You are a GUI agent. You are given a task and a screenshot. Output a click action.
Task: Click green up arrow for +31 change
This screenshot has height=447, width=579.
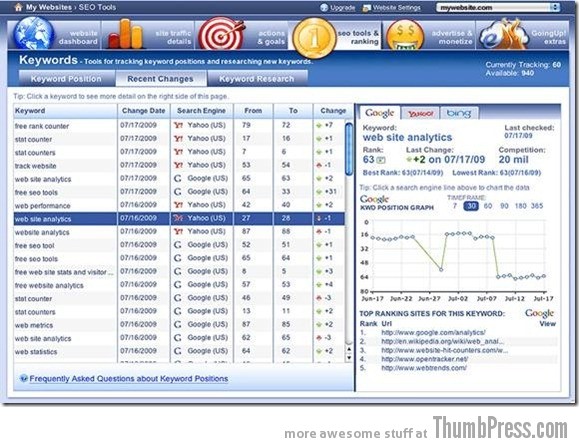tap(319, 192)
